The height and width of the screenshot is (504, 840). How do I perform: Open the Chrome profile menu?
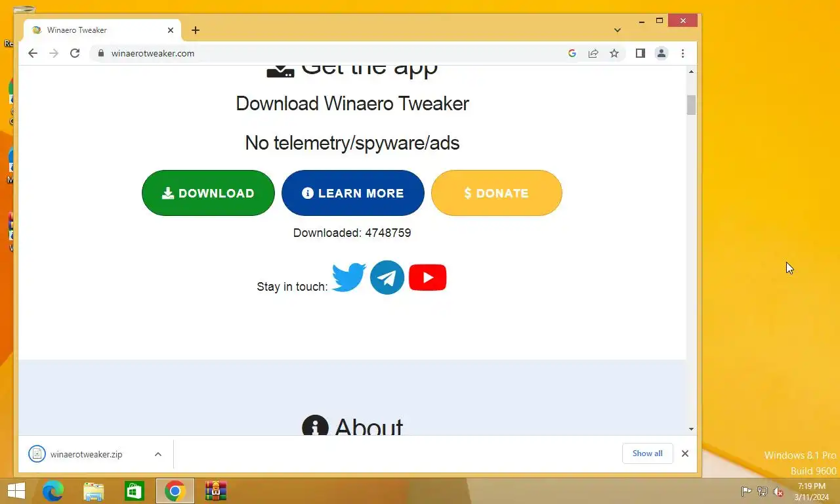click(x=661, y=53)
